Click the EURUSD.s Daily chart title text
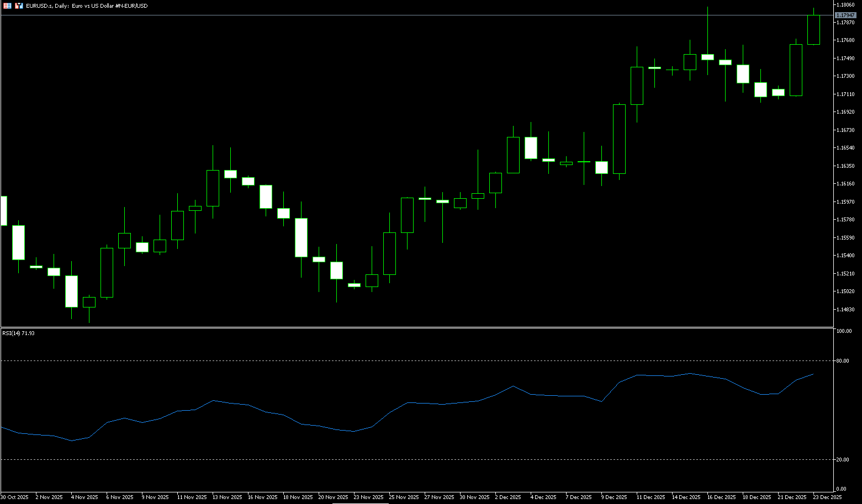862x504 pixels. point(87,6)
